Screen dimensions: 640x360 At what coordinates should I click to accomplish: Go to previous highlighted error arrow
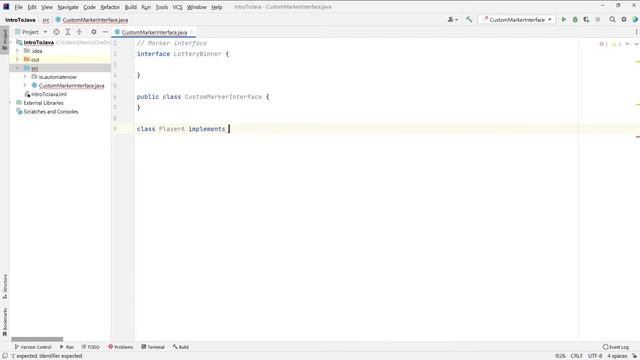tap(627, 44)
